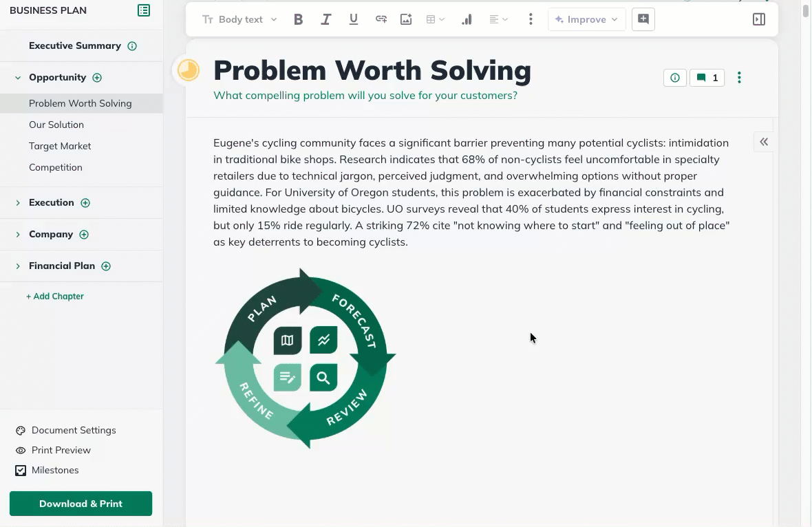This screenshot has width=812, height=527.
Task: Add a section to Company chapter
Action: [x=84, y=235]
